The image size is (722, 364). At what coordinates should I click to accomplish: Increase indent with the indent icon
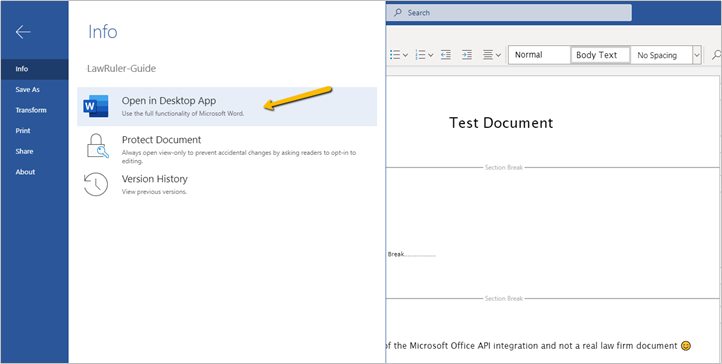(x=467, y=55)
